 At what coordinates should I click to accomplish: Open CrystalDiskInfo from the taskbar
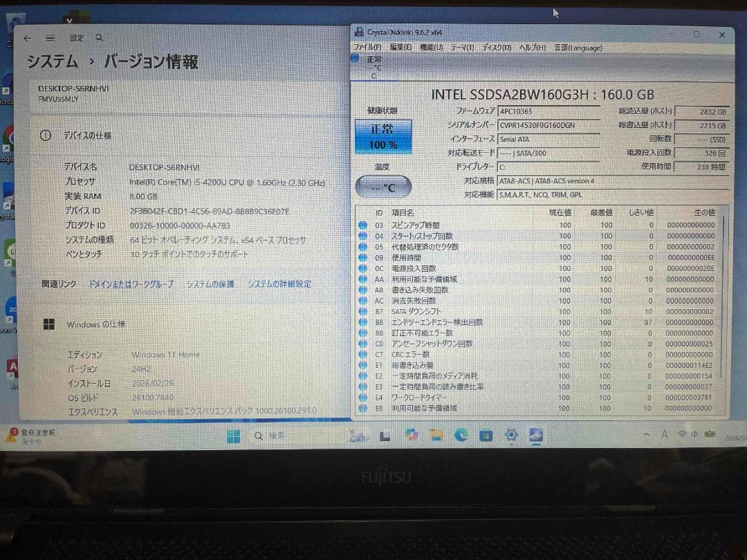tap(536, 436)
